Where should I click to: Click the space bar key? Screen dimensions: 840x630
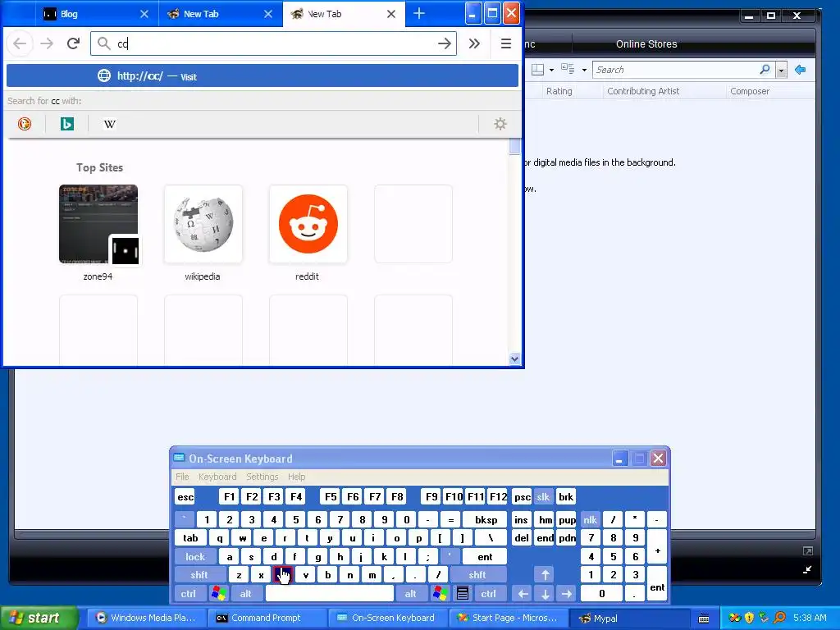(330, 594)
